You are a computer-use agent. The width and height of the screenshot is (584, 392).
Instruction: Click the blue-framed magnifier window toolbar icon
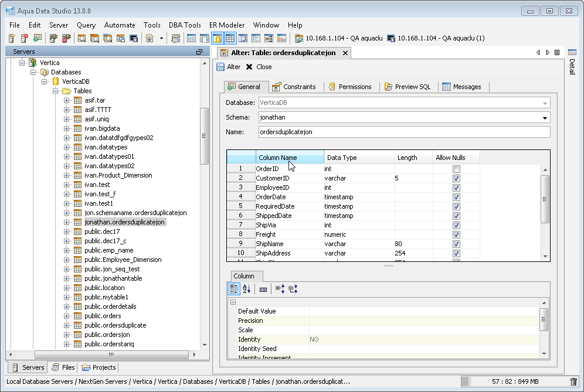click(108, 38)
